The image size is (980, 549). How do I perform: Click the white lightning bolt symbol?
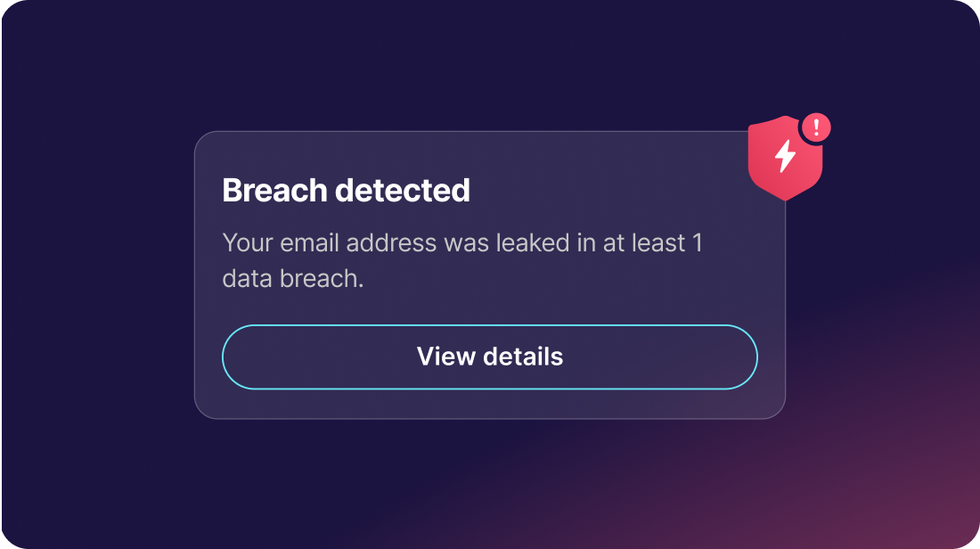pos(785,156)
